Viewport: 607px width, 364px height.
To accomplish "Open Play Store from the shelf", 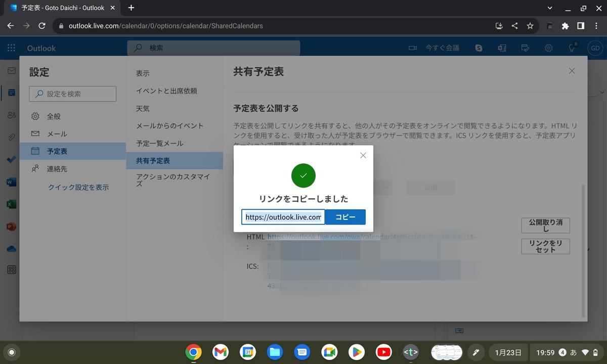I will click(x=357, y=352).
